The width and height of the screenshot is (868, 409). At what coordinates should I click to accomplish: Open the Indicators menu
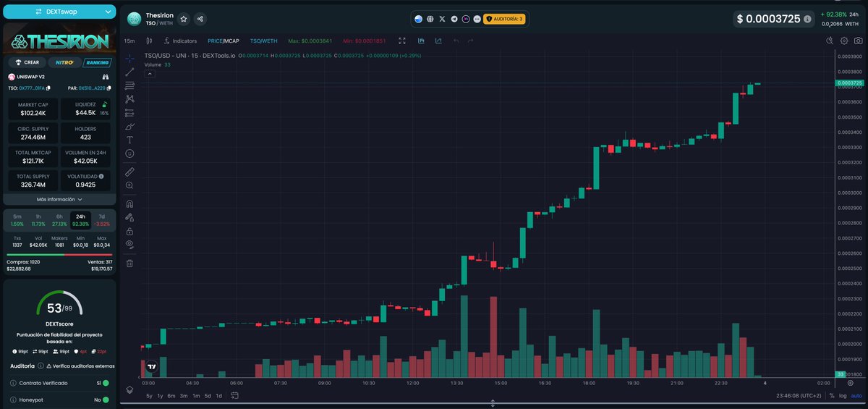click(180, 41)
